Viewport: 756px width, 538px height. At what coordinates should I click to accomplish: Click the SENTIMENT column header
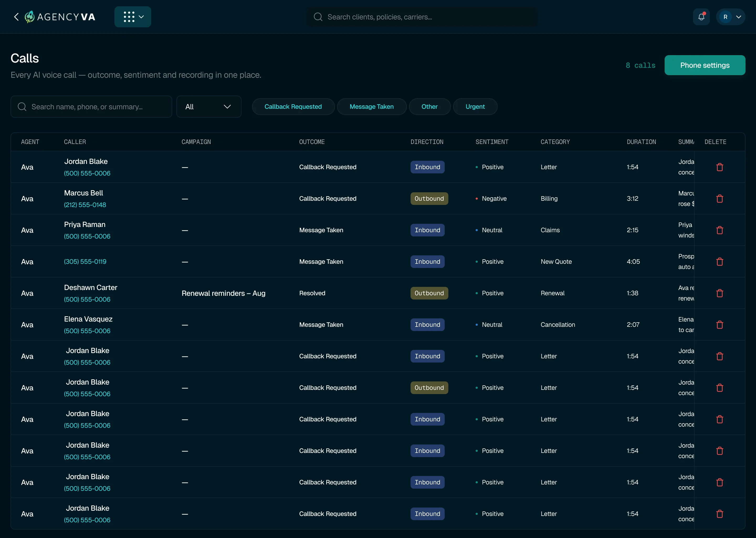click(x=492, y=142)
